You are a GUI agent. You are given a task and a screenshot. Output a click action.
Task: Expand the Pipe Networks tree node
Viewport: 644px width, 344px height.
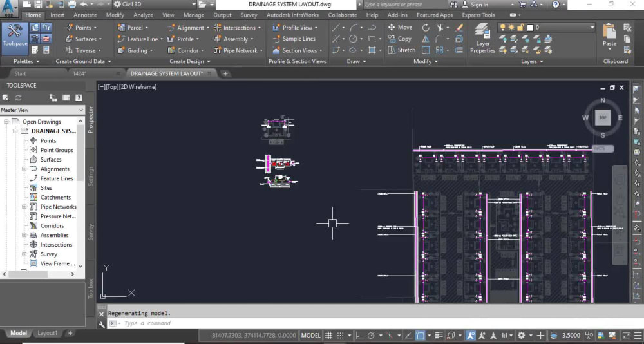point(24,207)
